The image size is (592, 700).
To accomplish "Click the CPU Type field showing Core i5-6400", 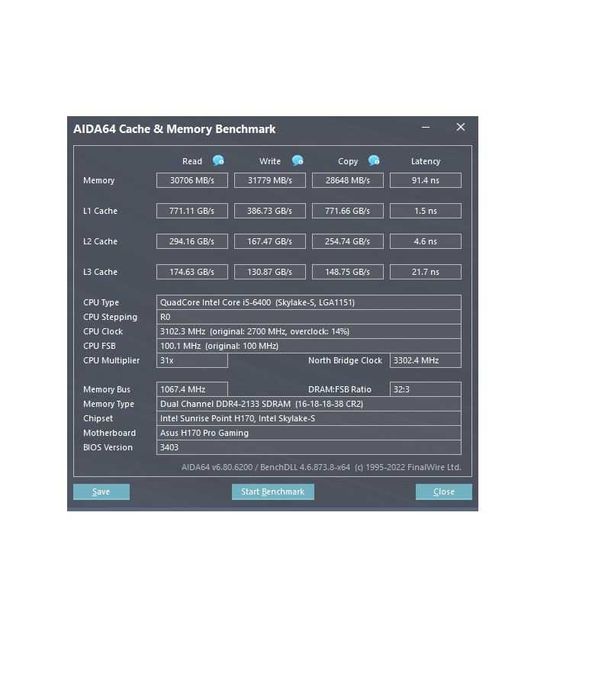I will click(309, 302).
